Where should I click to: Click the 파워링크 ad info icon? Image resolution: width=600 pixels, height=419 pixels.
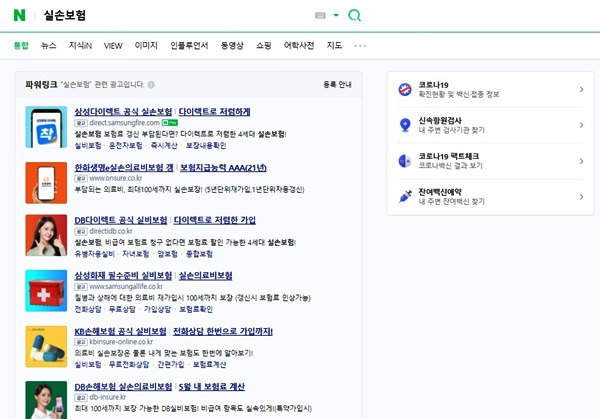[x=151, y=85]
